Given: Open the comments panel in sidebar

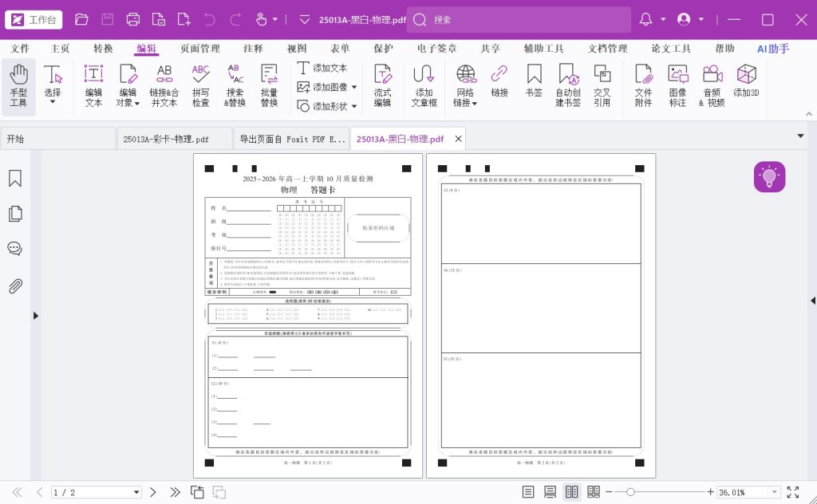Looking at the screenshot, I should [x=14, y=249].
